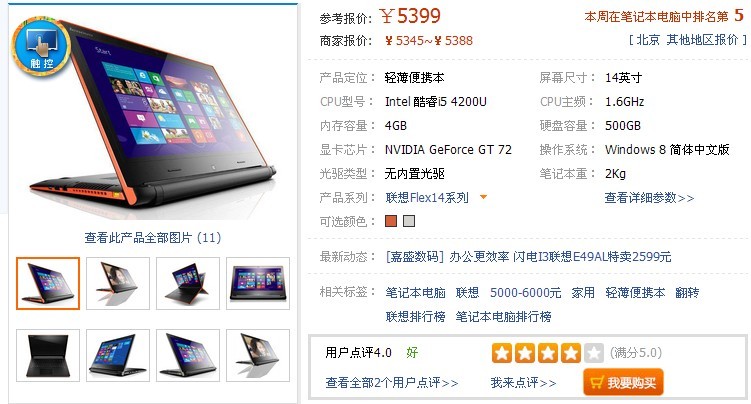Click the 5000-6000元 price tag
Image resolution: width=751 pixels, height=404 pixels.
(525, 292)
